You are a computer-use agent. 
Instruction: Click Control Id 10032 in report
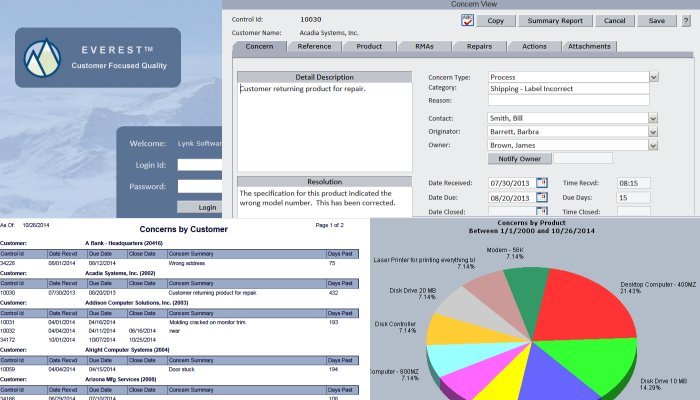coord(8,331)
